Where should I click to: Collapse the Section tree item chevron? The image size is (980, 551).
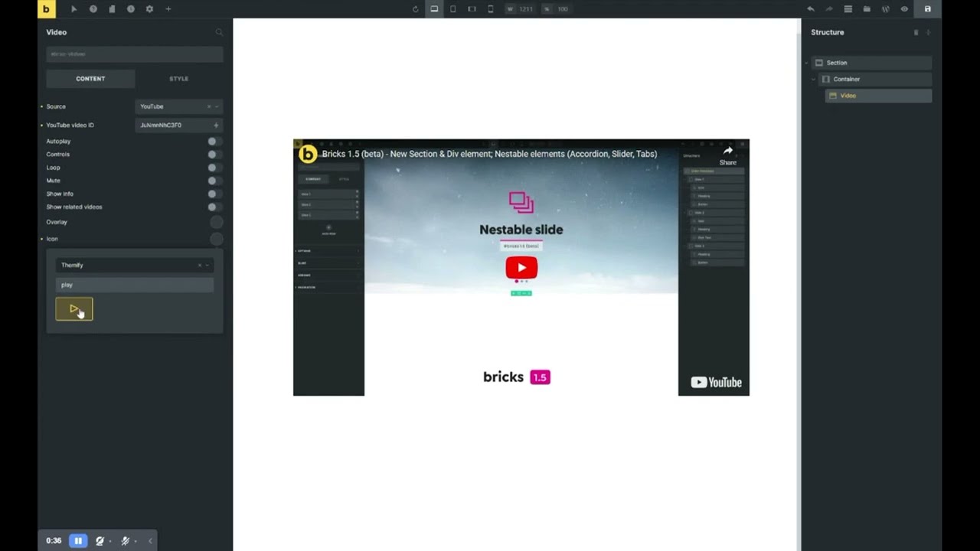click(806, 63)
